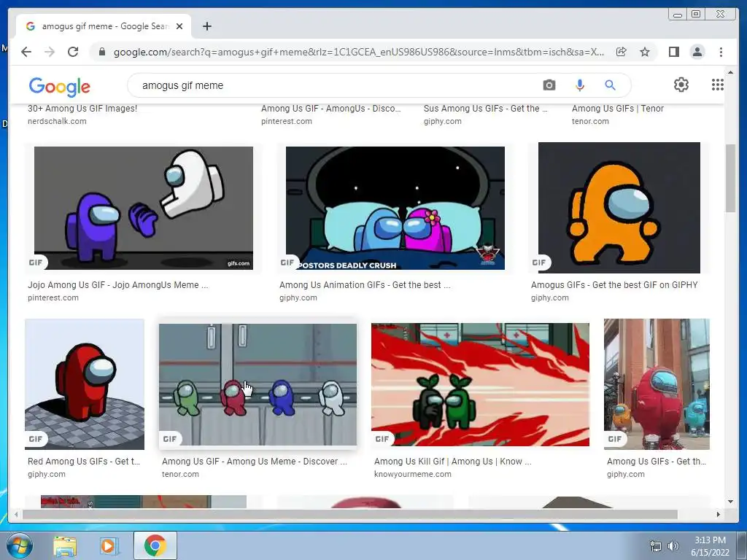Open Among Us Kill Gif thumbnail
This screenshot has height=560, width=747.
(x=480, y=385)
